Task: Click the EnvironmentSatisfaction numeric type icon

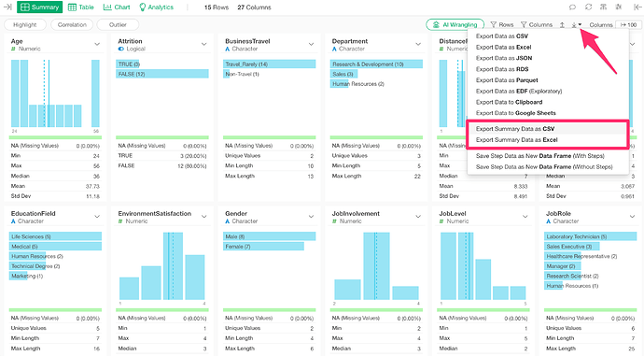Action: pyautogui.click(x=120, y=221)
